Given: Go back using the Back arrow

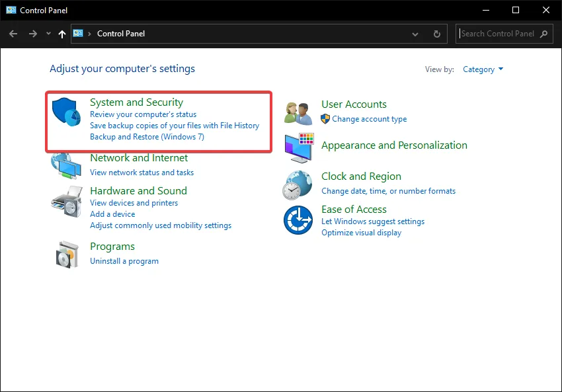Looking at the screenshot, I should point(13,34).
